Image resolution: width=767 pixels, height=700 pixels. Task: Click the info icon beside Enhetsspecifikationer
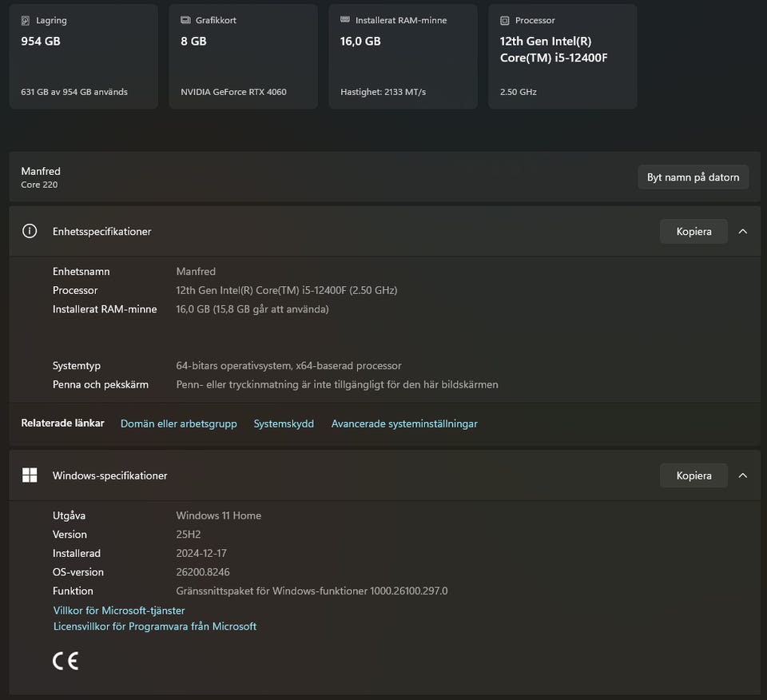30,231
